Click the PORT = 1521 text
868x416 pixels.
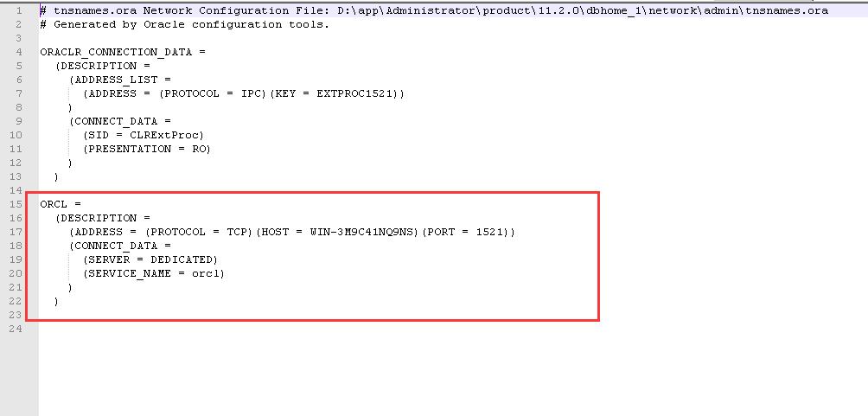465,232
